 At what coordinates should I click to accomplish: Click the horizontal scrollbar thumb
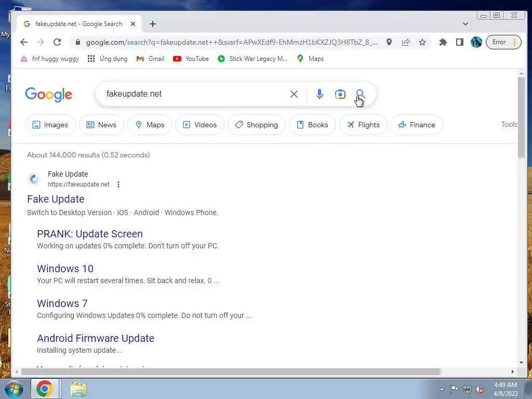[x=231, y=372]
